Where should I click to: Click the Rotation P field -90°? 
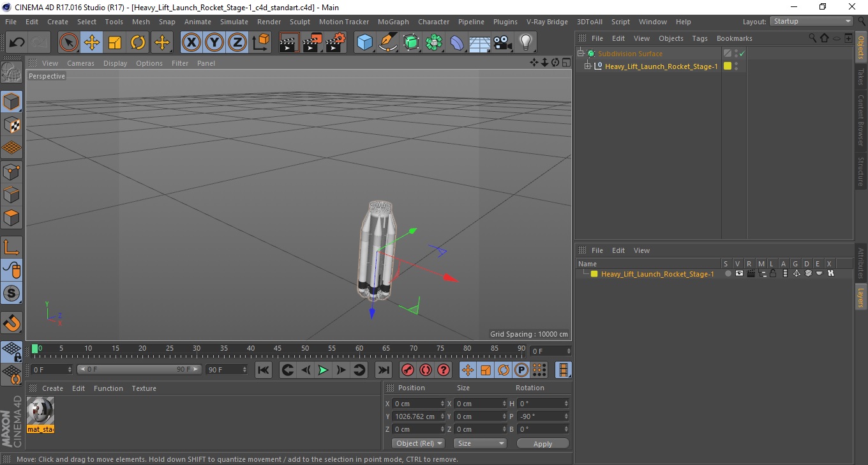tap(543, 416)
